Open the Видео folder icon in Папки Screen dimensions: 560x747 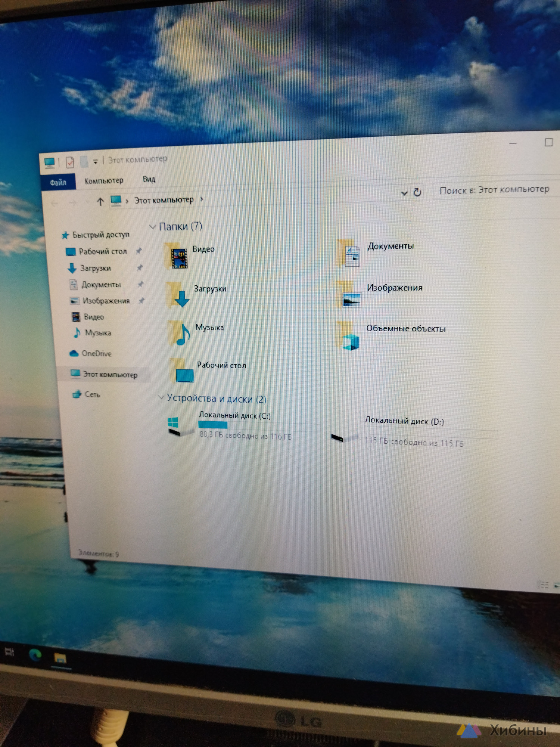click(x=177, y=257)
